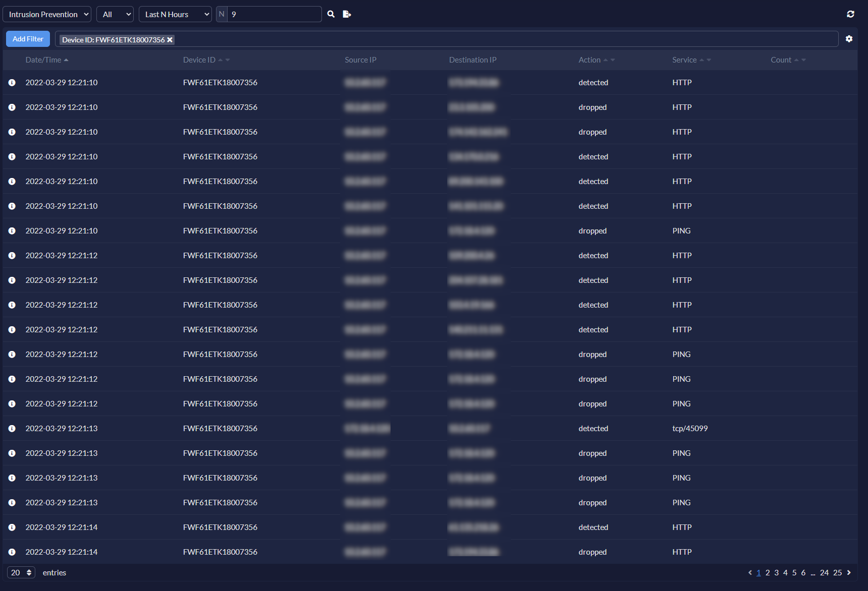Open info for the 12:21:14 detected HTTP entry
This screenshot has width=868, height=591.
click(x=12, y=527)
